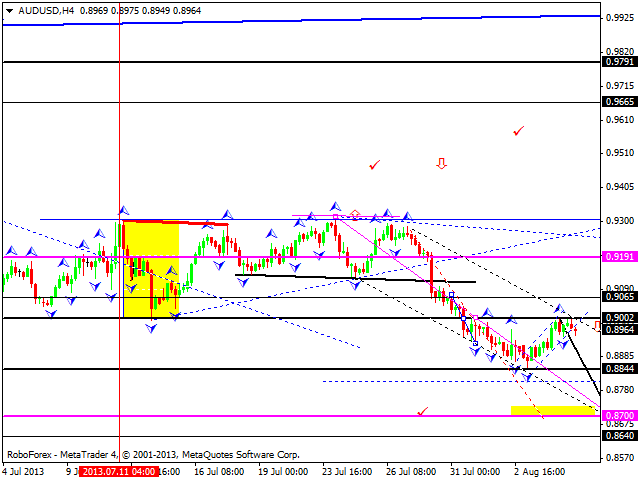Click the current price label 0.8964
Viewport: 640px width, 480px height.
[x=619, y=328]
